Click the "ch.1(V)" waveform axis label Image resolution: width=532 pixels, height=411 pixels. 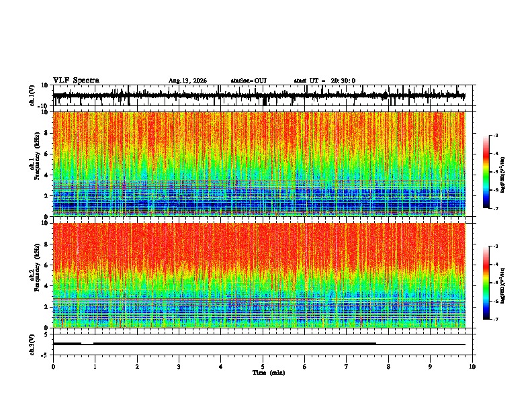click(32, 95)
